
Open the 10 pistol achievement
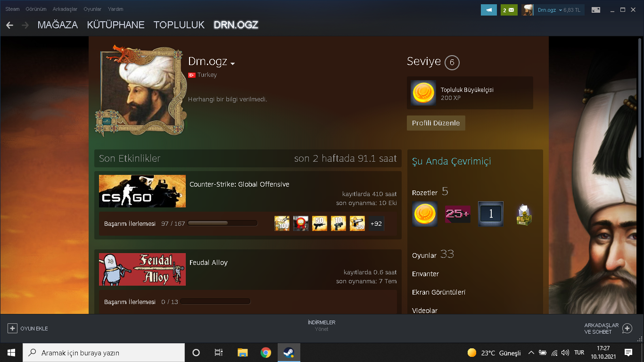click(339, 223)
